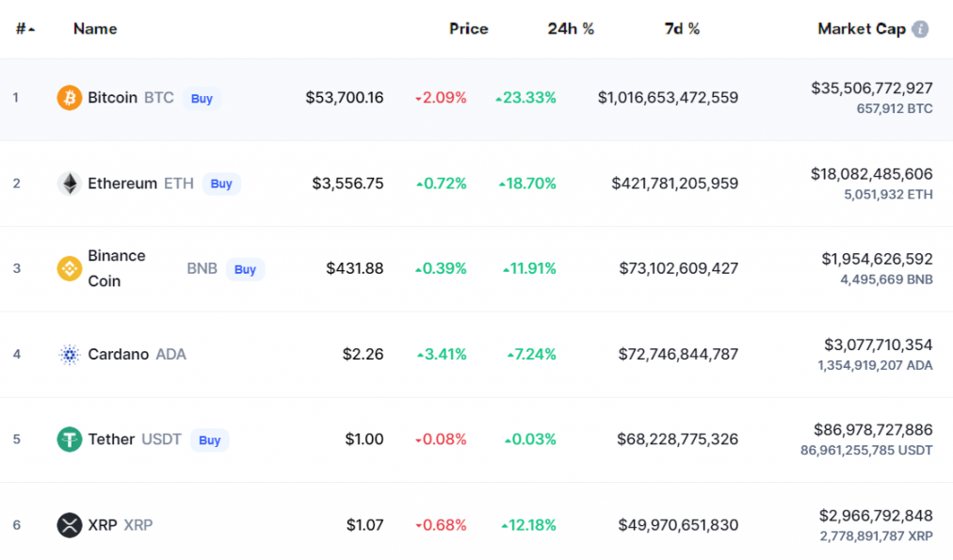953x560 pixels.
Task: Click Bitcoin's 23.33% change value
Action: (525, 98)
